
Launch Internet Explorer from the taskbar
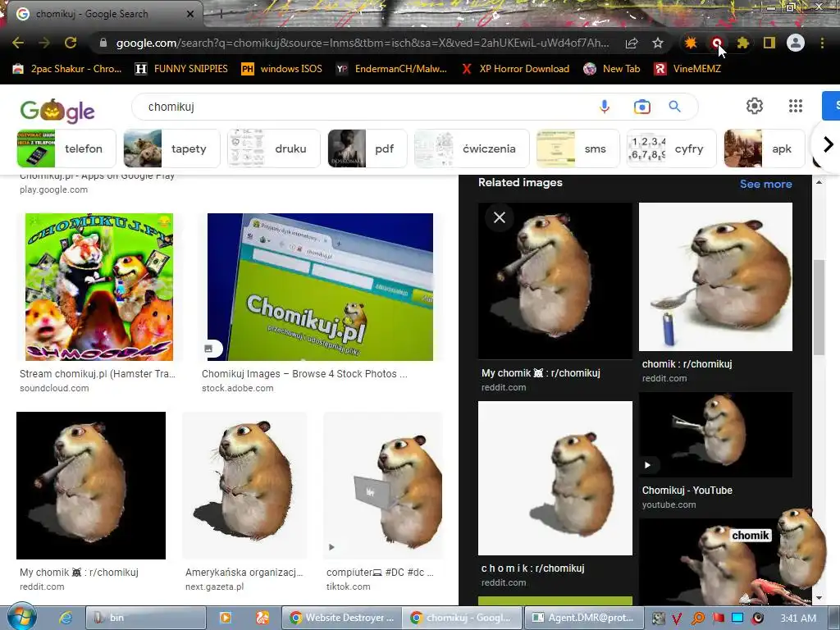[x=66, y=618]
